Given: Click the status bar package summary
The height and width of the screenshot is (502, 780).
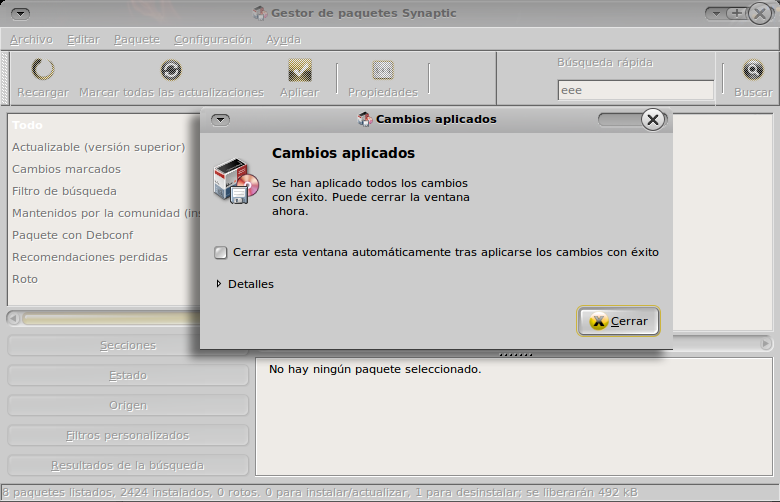Looking at the screenshot, I should [320, 493].
